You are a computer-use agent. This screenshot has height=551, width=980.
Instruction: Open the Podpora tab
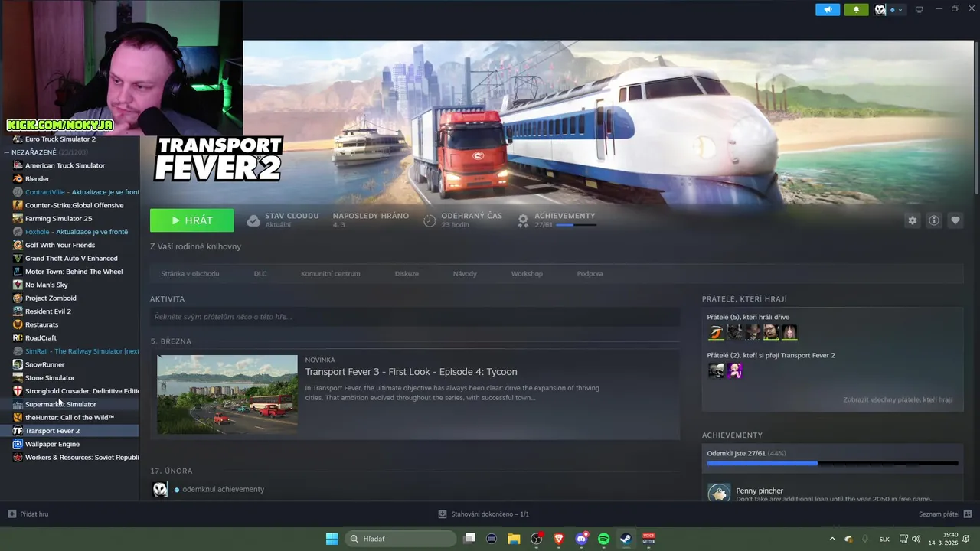tap(590, 274)
